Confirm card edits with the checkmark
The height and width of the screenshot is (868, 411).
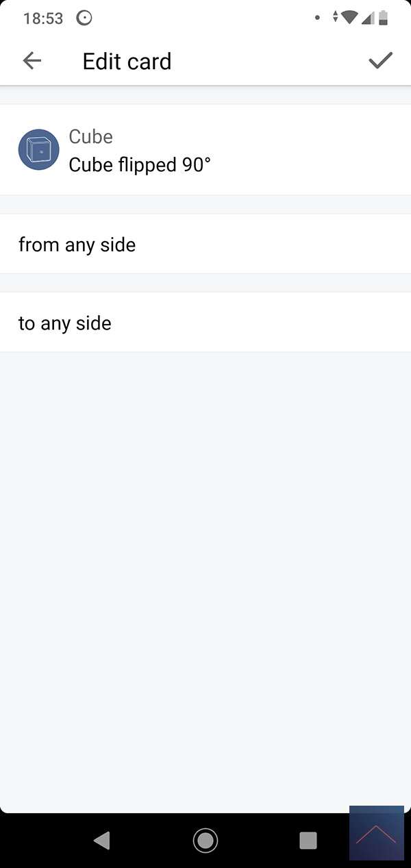coord(380,60)
